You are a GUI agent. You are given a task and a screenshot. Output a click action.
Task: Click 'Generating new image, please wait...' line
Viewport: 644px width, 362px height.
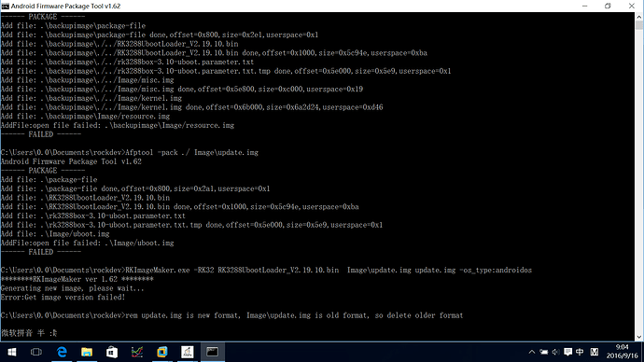(72, 288)
